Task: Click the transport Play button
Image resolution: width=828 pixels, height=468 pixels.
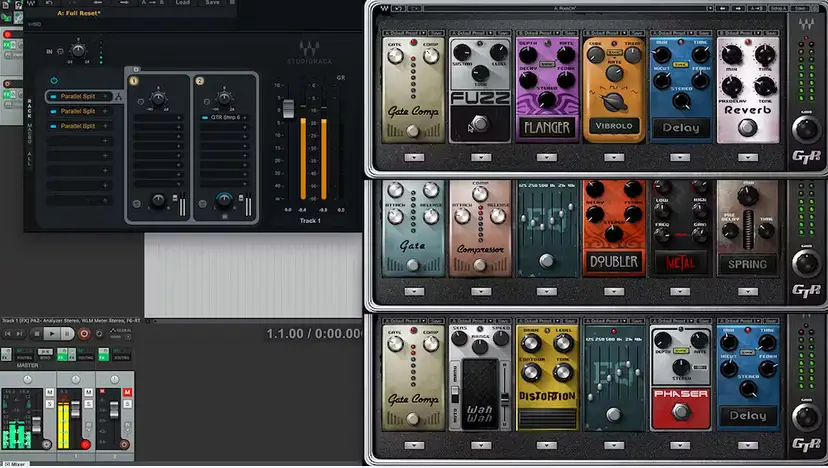Action: [x=52, y=334]
